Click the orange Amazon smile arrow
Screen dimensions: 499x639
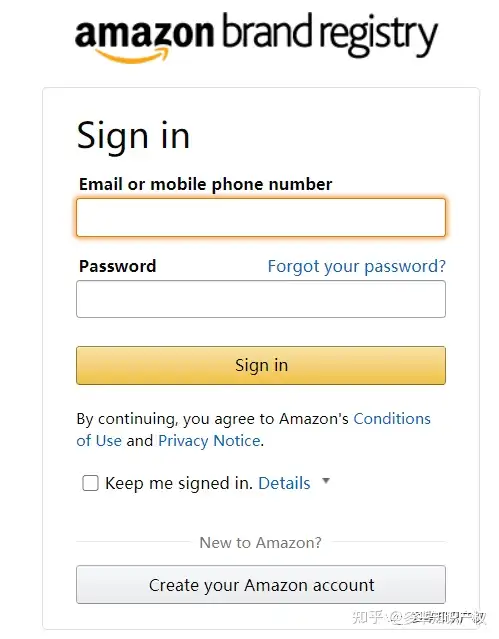point(131,55)
